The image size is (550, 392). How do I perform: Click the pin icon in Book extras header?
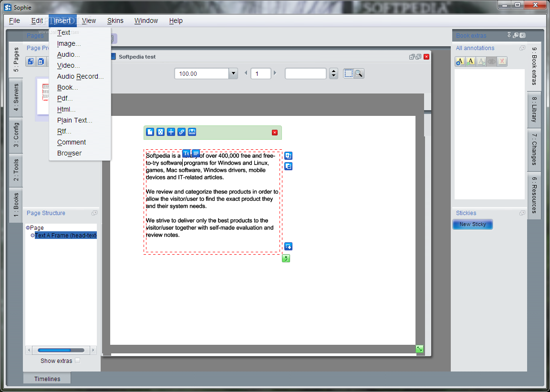pos(509,35)
